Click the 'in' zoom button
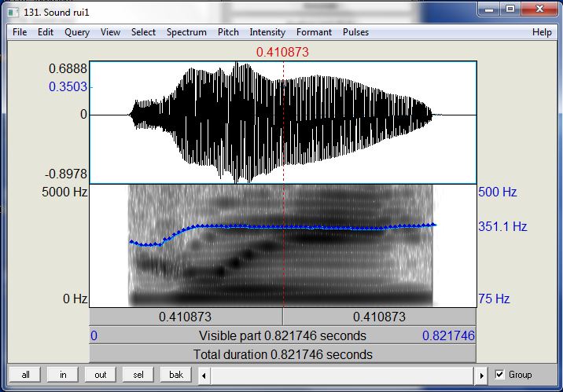The width and height of the screenshot is (563, 392). (63, 375)
